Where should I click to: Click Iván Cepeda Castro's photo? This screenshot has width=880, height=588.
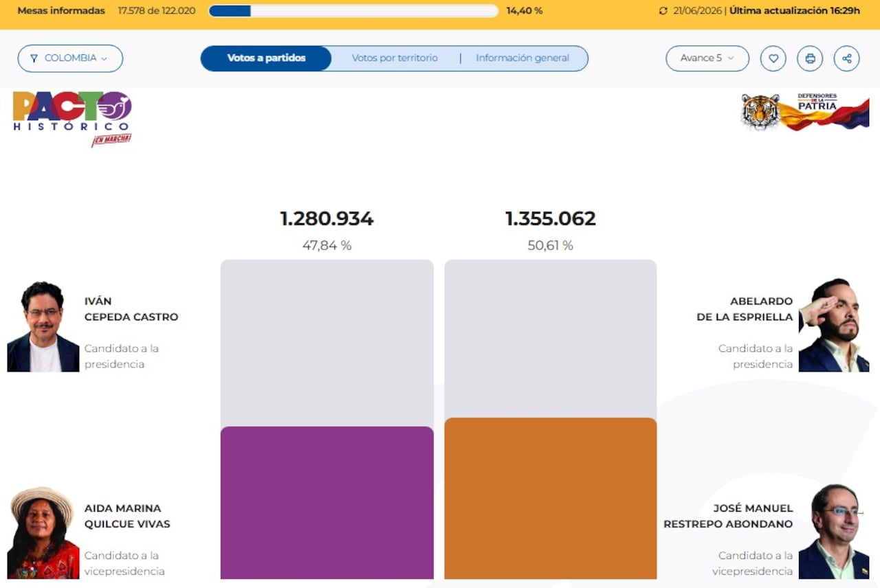click(43, 326)
